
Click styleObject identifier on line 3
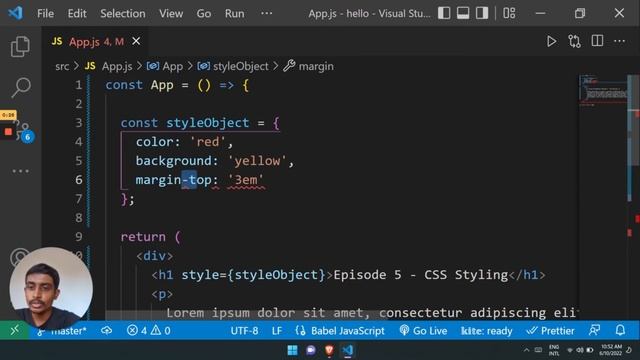207,123
